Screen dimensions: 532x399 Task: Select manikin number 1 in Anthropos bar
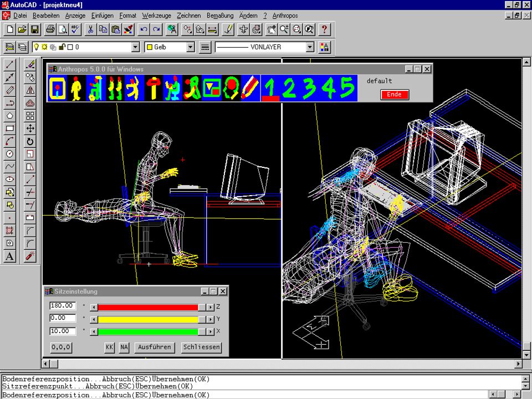click(270, 88)
